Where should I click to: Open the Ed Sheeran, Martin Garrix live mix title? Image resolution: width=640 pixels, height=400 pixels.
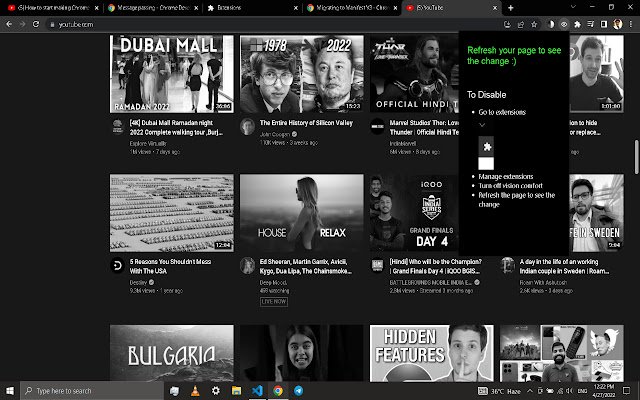click(306, 266)
